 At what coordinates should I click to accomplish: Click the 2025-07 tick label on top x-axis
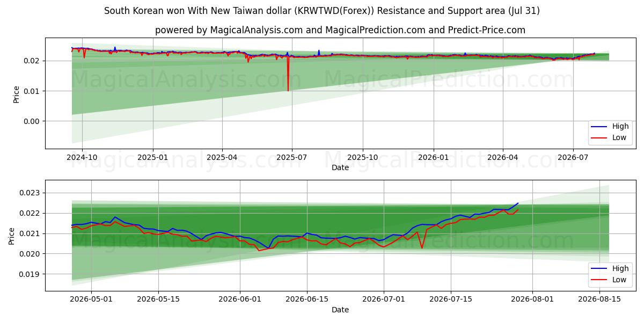(292, 157)
